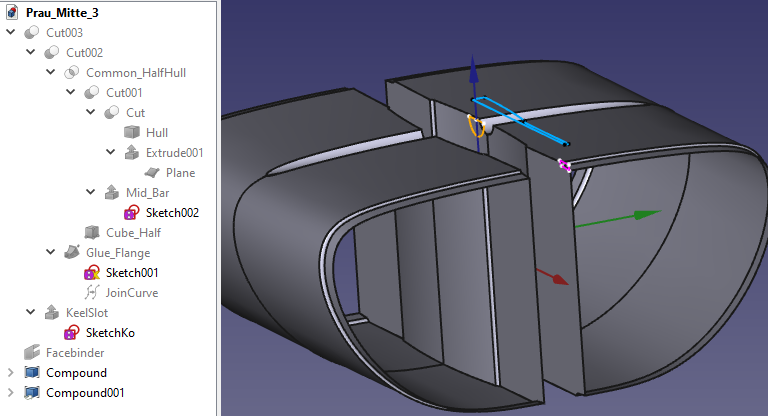Image resolution: width=768 pixels, height=416 pixels.
Task: Click the Cube_Half icon
Action: coord(91,233)
